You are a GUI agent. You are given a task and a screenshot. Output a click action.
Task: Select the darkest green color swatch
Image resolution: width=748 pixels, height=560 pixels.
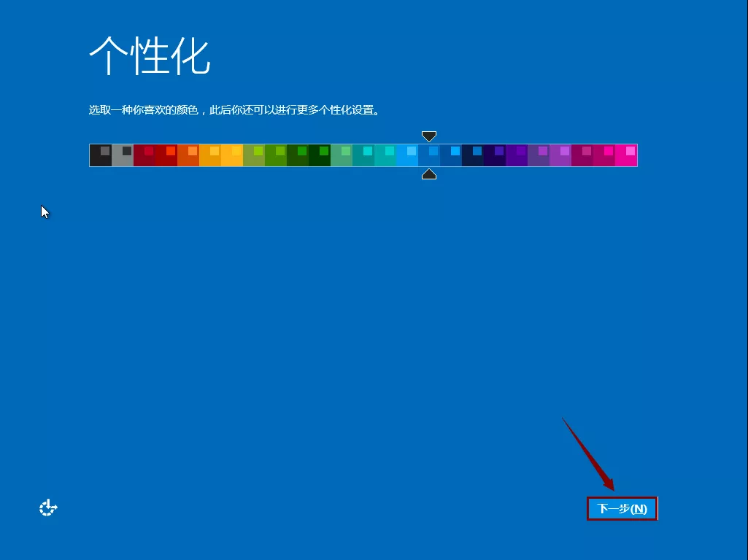pos(320,155)
